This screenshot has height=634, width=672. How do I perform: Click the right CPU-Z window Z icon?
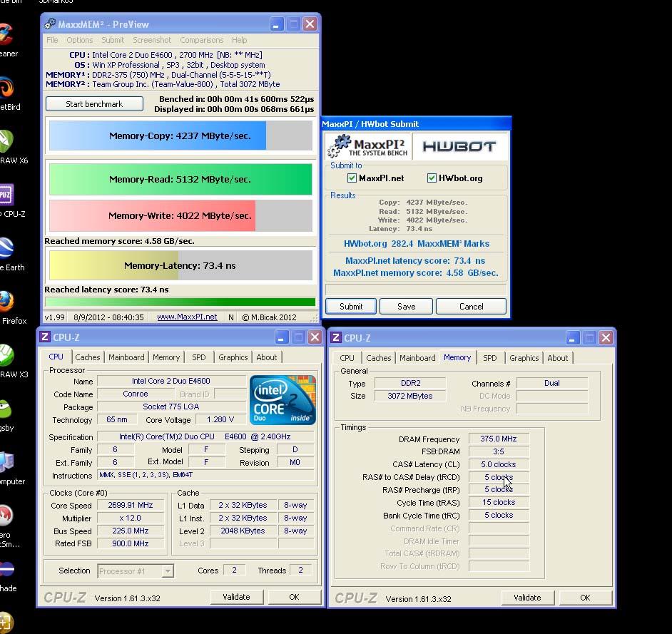coord(336,338)
